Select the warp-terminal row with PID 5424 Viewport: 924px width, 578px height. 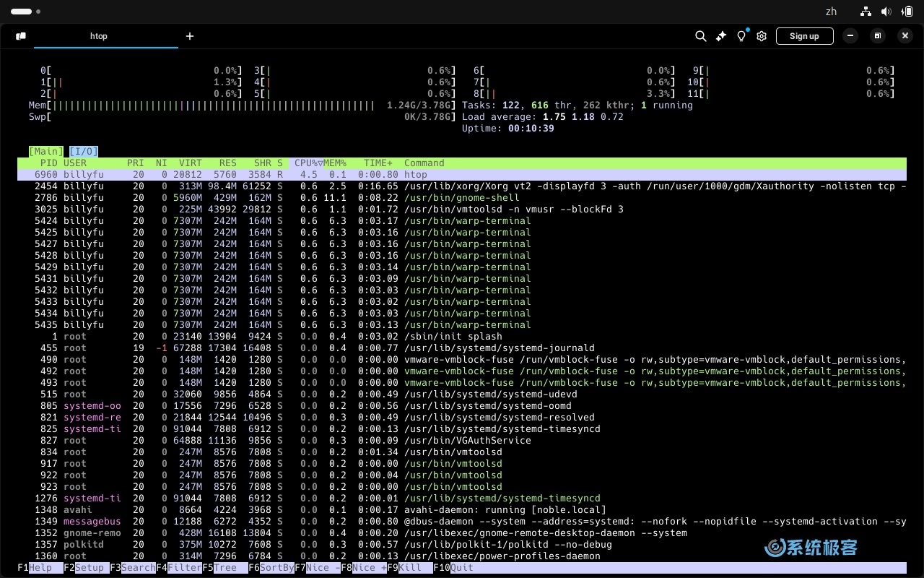tap(462, 221)
